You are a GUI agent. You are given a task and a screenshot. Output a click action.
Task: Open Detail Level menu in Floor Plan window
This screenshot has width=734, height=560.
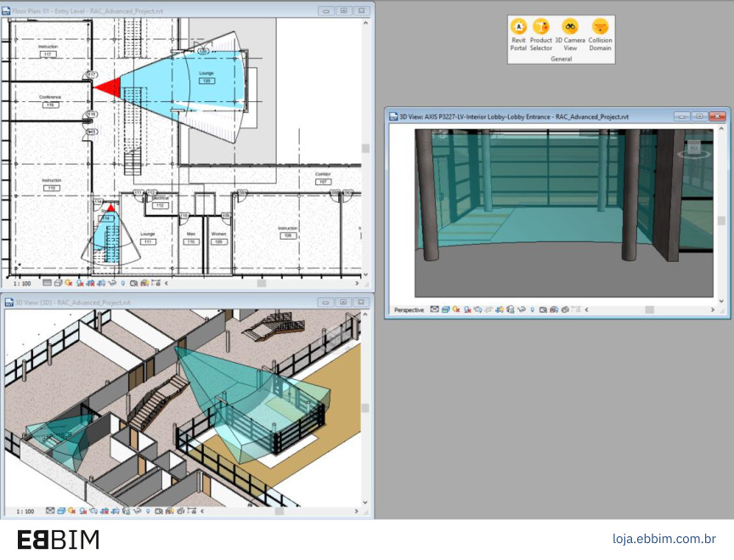click(47, 283)
